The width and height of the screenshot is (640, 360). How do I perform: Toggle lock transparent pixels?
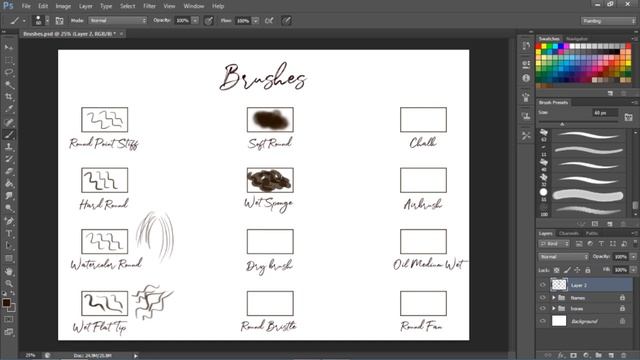click(556, 270)
